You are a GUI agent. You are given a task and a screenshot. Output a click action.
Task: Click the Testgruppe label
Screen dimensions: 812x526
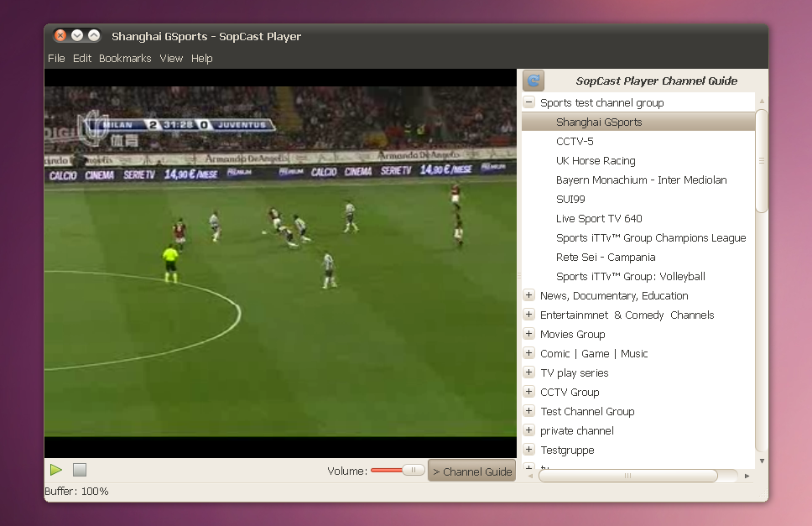point(567,450)
